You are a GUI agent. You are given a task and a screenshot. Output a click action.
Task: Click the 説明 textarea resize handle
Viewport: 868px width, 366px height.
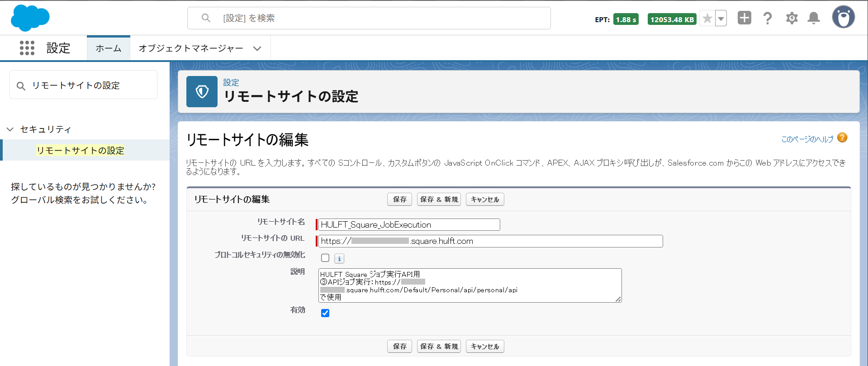pos(618,299)
